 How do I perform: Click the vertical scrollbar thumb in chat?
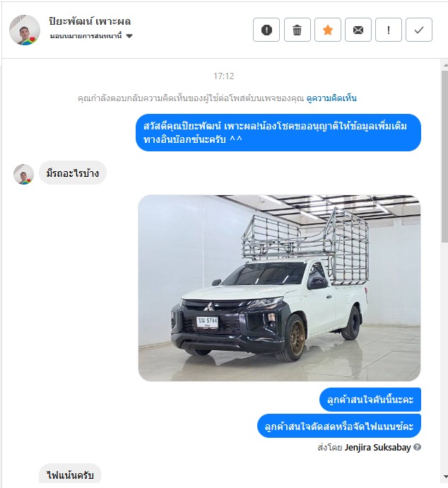pyautogui.click(x=444, y=156)
